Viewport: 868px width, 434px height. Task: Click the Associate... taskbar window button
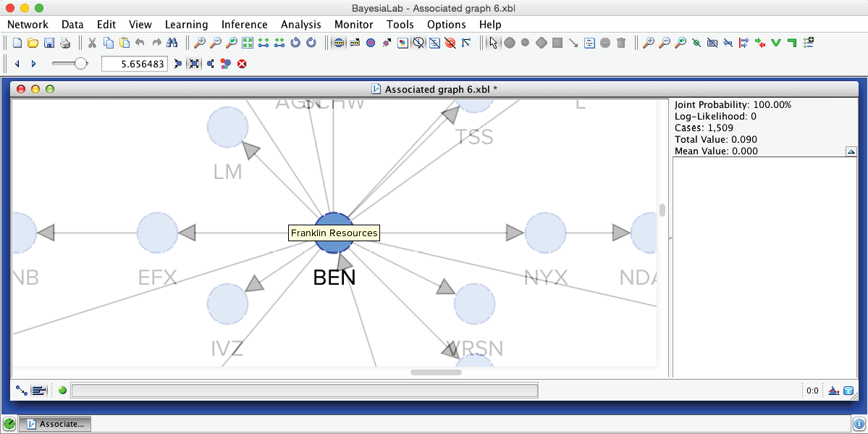[55, 424]
